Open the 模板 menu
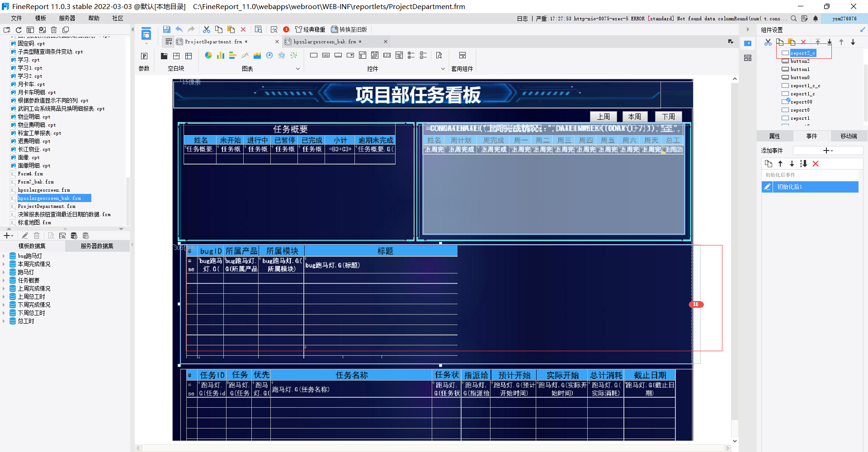The height and width of the screenshot is (452, 868). tap(41, 18)
